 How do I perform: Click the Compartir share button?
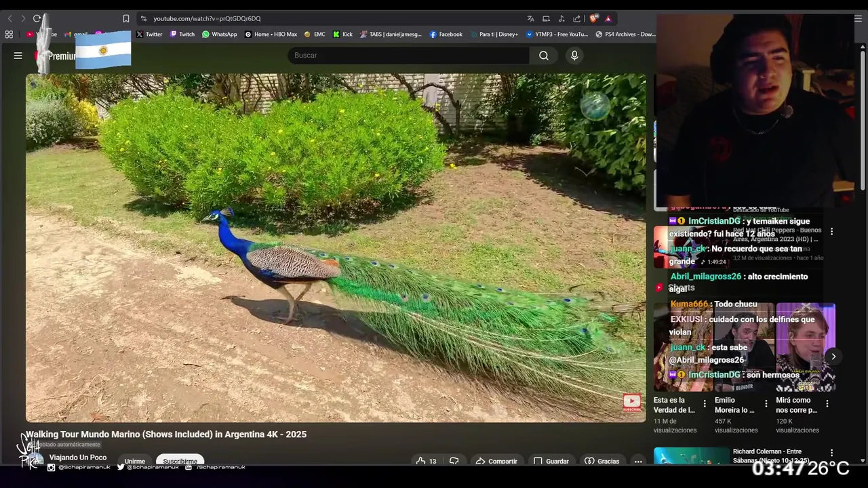pyautogui.click(x=496, y=461)
